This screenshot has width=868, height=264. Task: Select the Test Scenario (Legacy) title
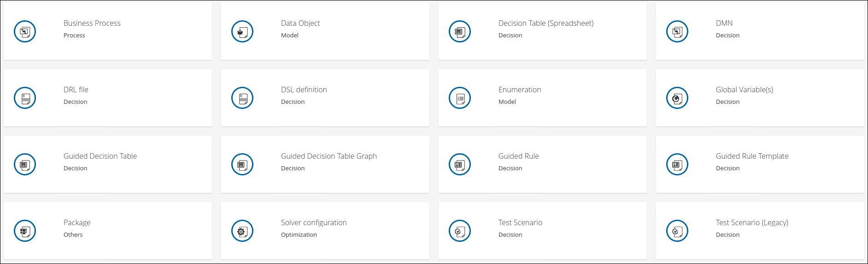click(x=752, y=222)
